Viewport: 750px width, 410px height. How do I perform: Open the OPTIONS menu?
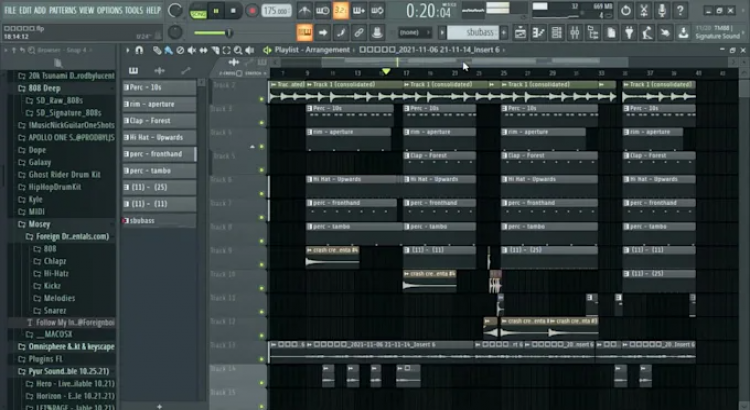[110, 10]
